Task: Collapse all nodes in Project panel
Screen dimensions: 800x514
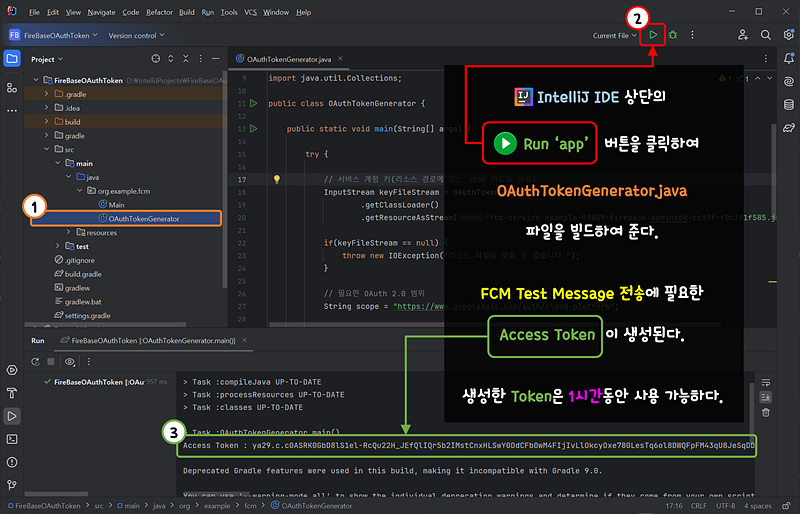Action: pos(186,59)
